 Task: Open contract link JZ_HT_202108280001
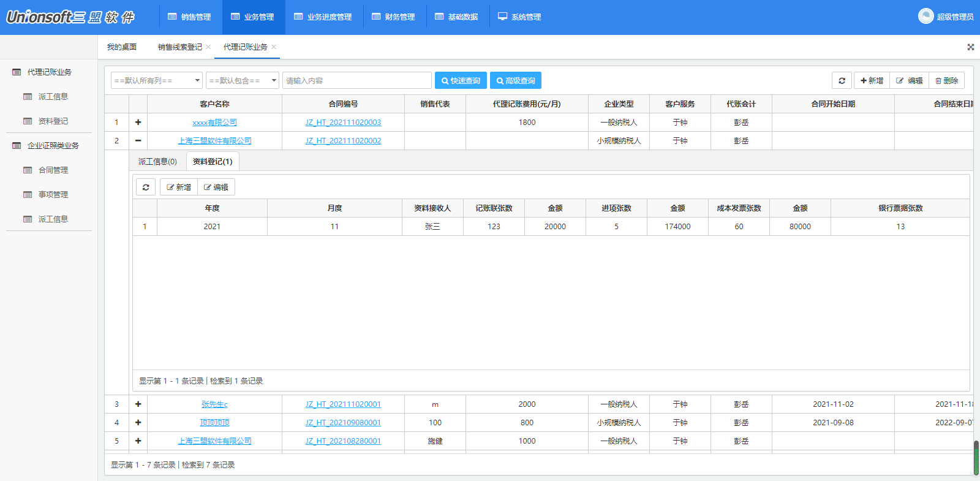tap(343, 441)
